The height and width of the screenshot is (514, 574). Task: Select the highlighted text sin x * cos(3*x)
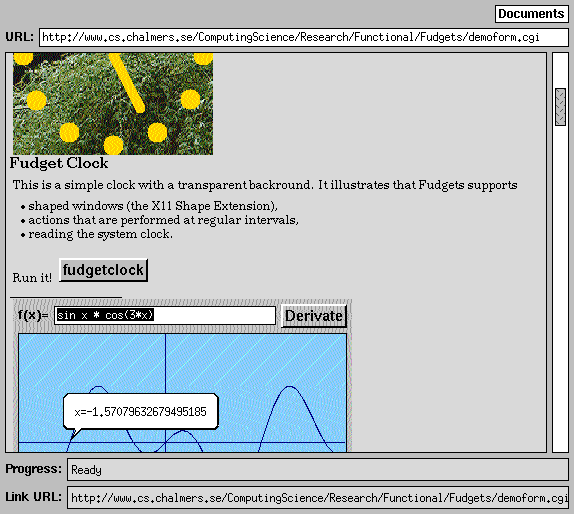pos(105,315)
